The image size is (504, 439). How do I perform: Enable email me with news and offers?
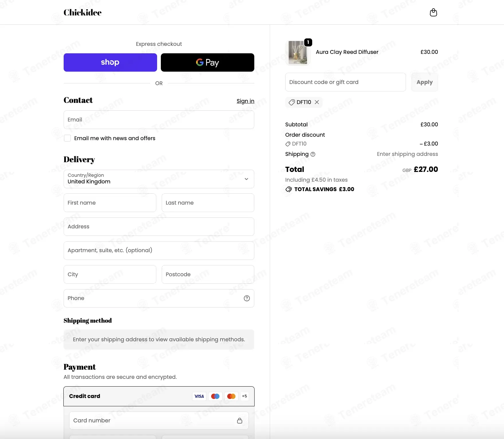(x=67, y=138)
